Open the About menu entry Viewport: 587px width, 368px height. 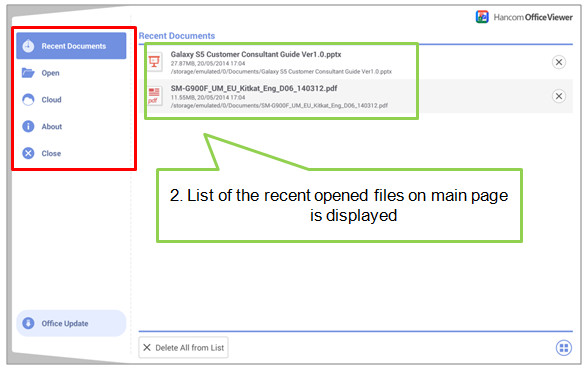click(x=71, y=127)
